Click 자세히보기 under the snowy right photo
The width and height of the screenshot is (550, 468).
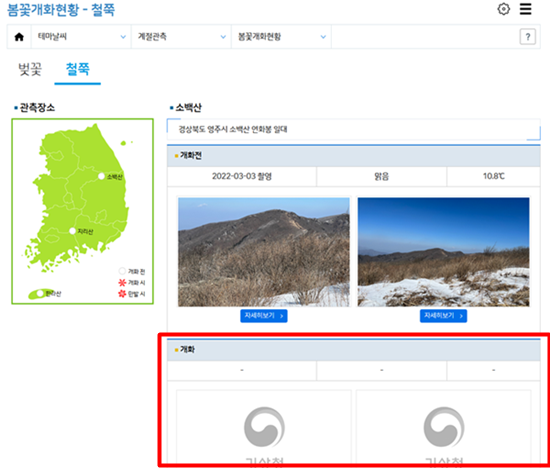443,316
